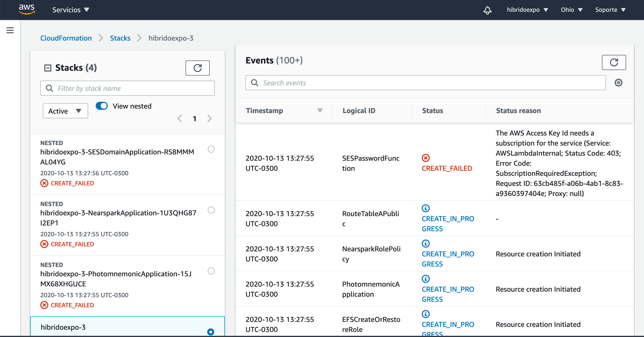Click Resource creation Initiated for NearsparkRolePolicy
Image resolution: width=644 pixels, height=337 pixels.
click(x=538, y=254)
